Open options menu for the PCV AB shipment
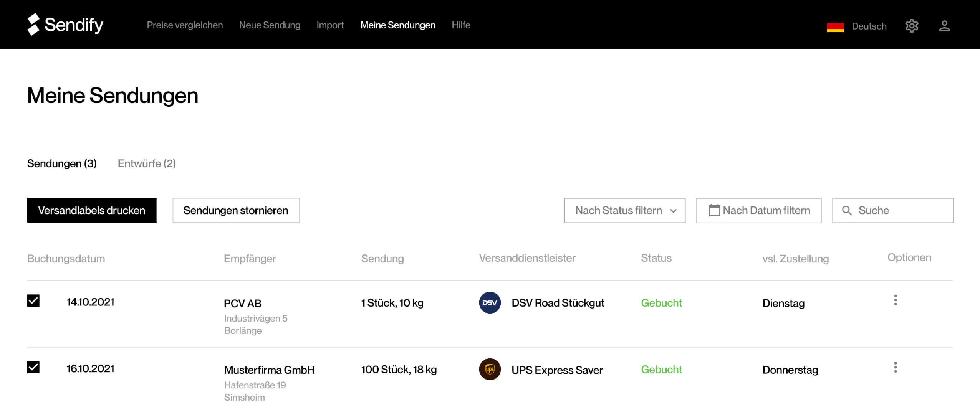Viewport: 980px width, 411px height. (x=895, y=300)
